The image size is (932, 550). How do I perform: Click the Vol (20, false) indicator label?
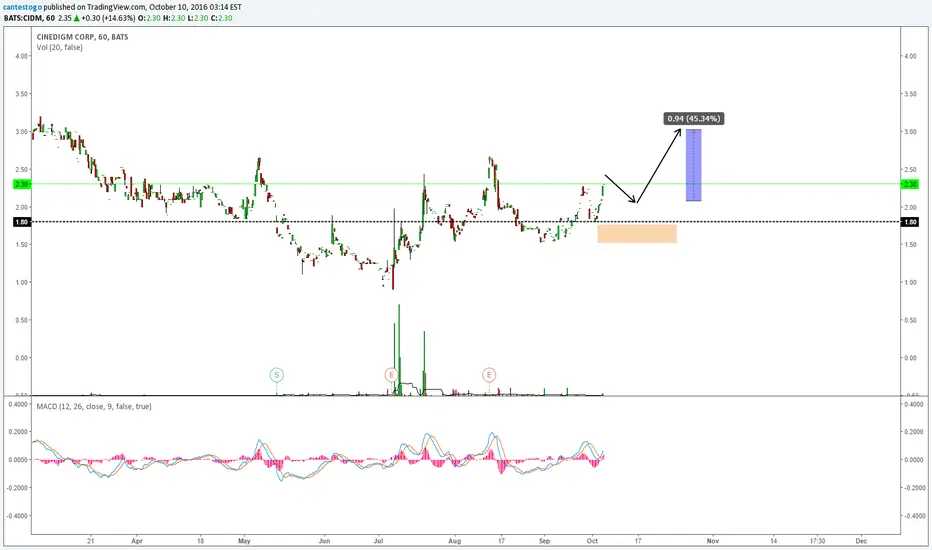point(59,48)
